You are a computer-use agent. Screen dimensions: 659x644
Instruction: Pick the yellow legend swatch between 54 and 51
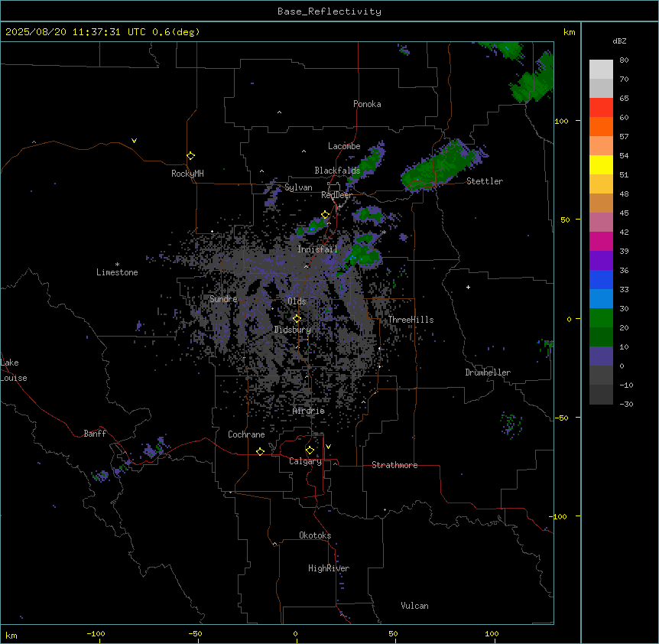point(601,164)
